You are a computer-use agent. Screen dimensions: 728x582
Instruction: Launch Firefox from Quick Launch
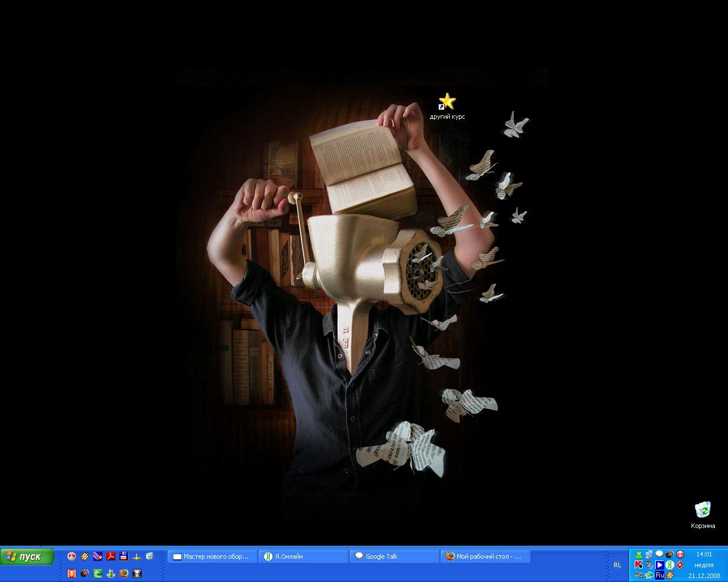[124, 573]
